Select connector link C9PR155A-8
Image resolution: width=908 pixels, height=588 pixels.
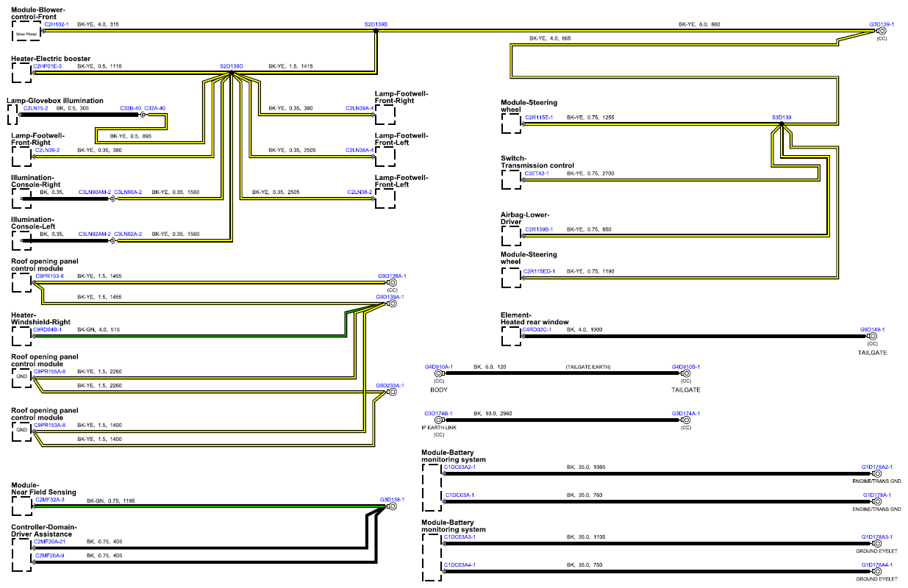pos(50,372)
